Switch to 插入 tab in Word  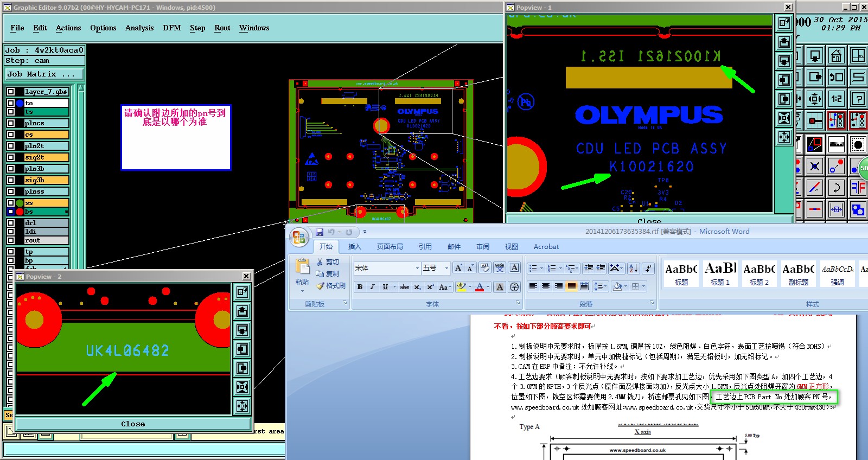tap(354, 246)
